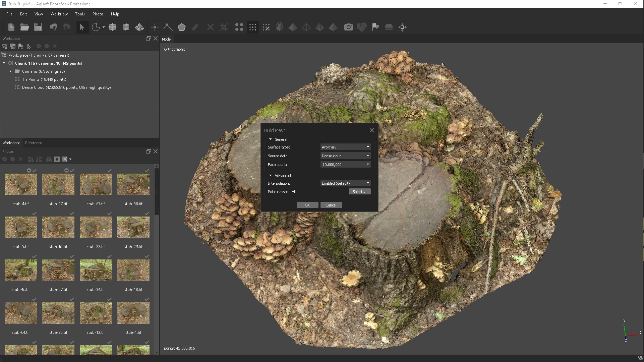Open the Workflow menu
This screenshot has height=362, width=644.
(59, 14)
